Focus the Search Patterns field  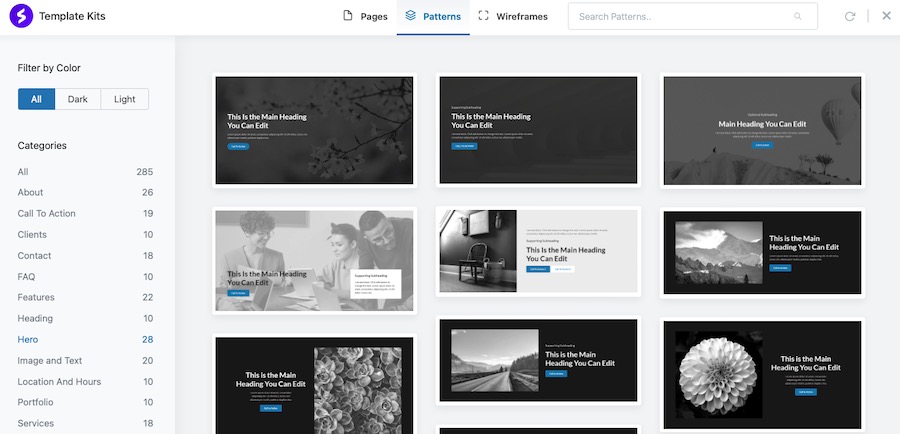(x=693, y=16)
